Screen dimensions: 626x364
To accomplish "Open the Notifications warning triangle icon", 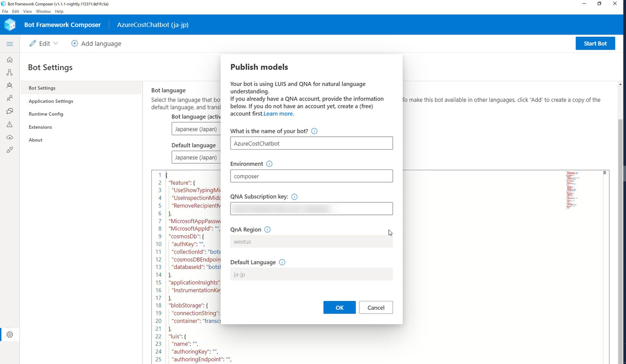I will [9, 124].
